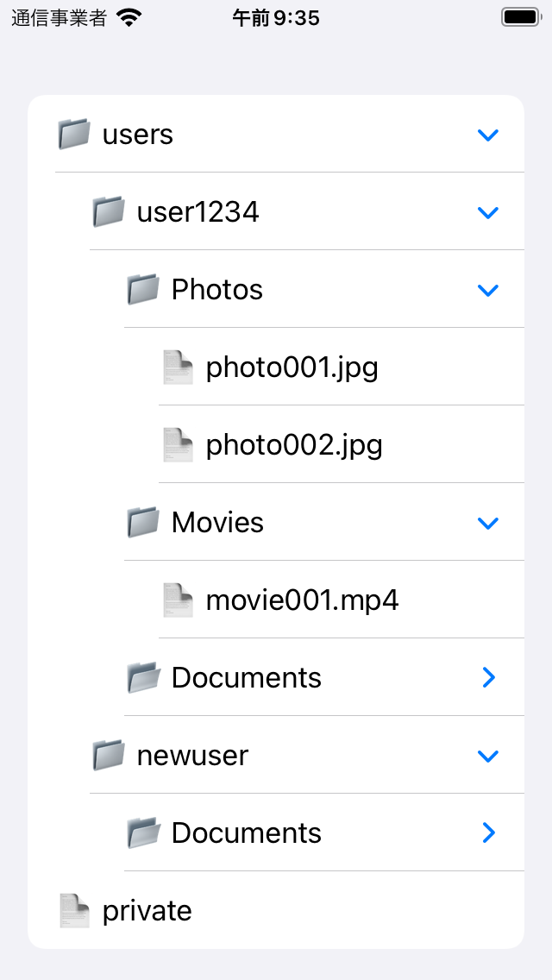Click the private file icon
Image resolution: width=552 pixels, height=980 pixels.
tap(74, 911)
